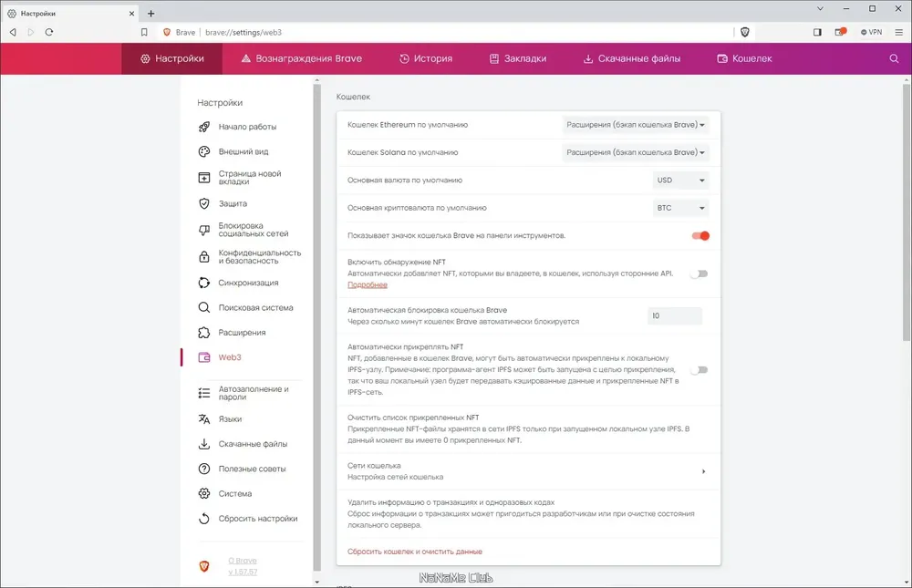This screenshot has width=912, height=588.
Task: Click the auto-lock minutes input field
Action: tap(675, 315)
